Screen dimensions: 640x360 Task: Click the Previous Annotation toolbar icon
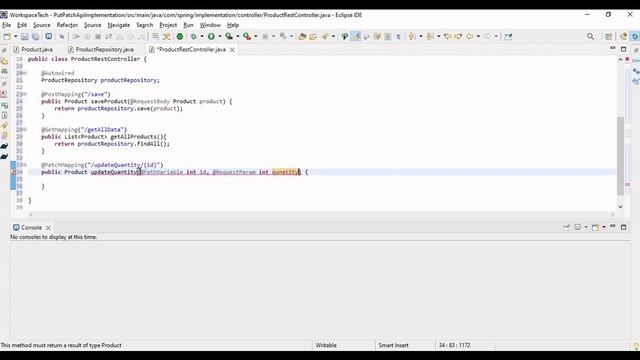click(x=430, y=37)
